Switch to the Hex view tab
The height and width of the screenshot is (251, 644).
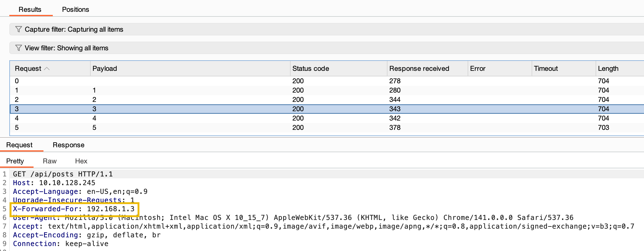point(81,161)
